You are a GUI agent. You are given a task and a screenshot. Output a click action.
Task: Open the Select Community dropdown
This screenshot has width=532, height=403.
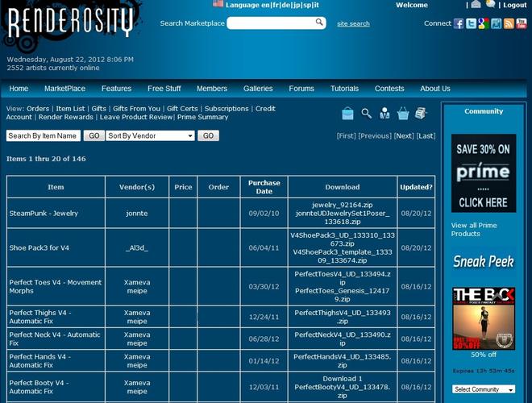click(484, 389)
